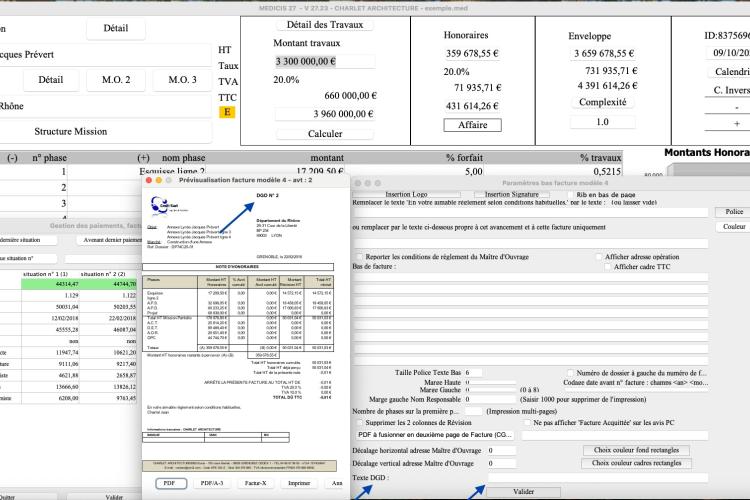Click the Détail button beside M.O. 2

(51, 80)
